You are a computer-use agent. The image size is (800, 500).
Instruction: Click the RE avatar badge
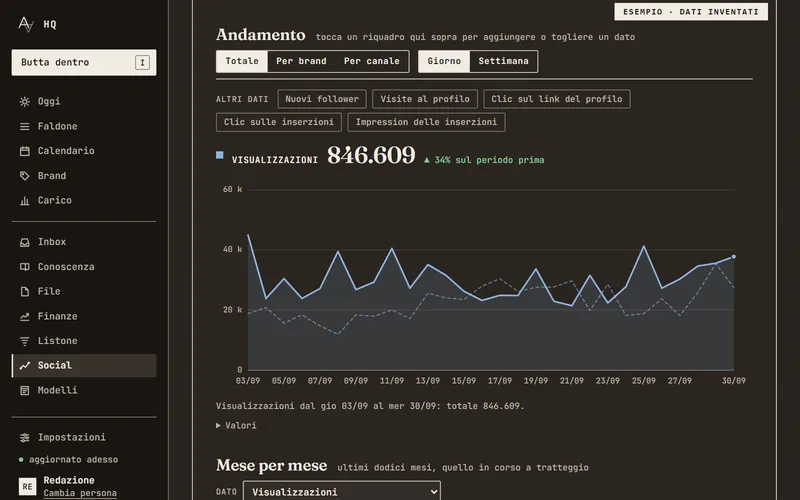coord(27,486)
